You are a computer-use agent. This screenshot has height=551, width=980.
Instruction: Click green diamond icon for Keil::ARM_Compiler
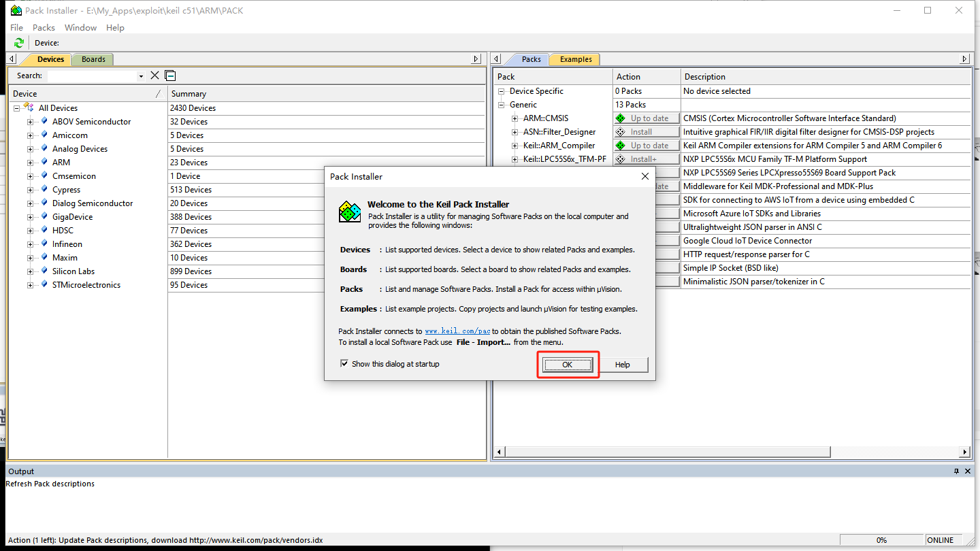[x=620, y=146]
